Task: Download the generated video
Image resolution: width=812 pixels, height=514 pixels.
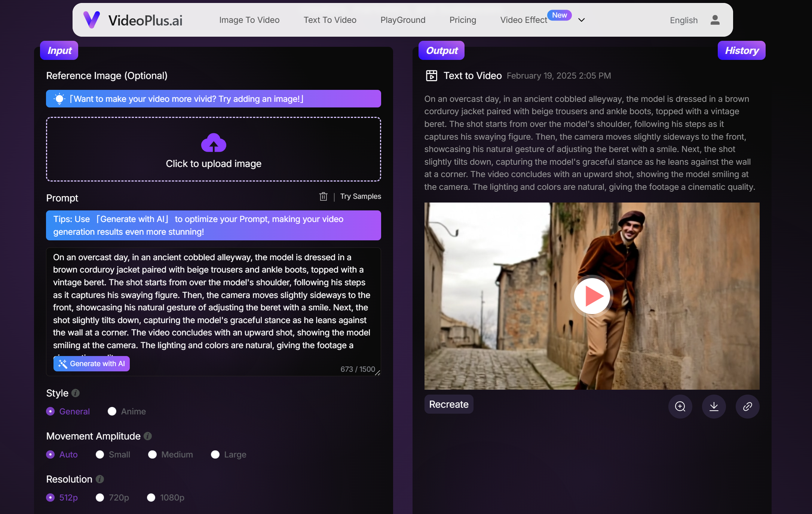Action: (x=714, y=407)
